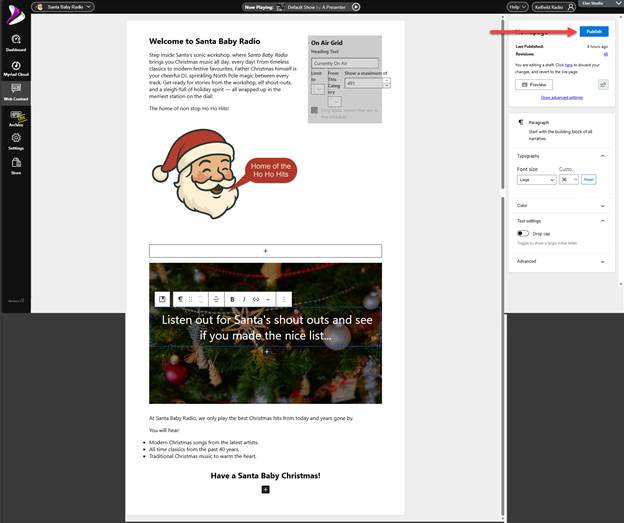This screenshot has width=624, height=523.
Task: Open Settings gear in the sidebar
Action: [16, 142]
